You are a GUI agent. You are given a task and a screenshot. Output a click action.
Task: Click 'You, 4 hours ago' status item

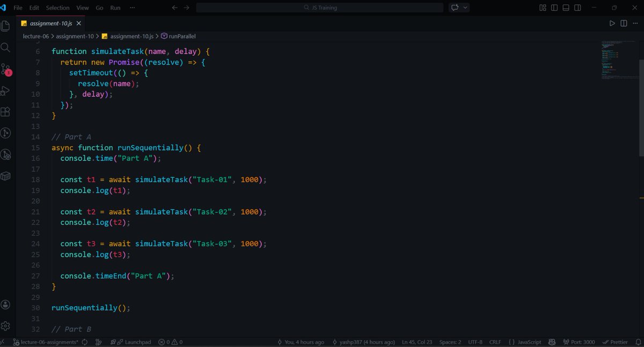[301, 342]
